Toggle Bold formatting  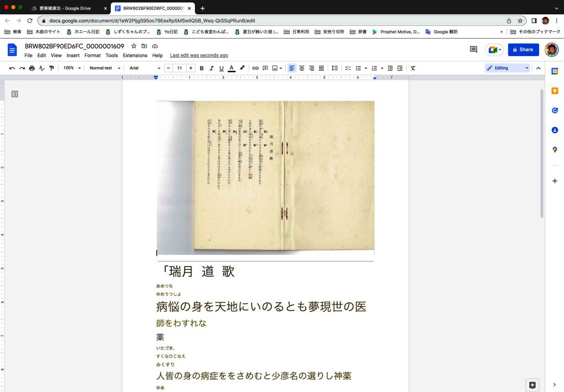click(202, 68)
